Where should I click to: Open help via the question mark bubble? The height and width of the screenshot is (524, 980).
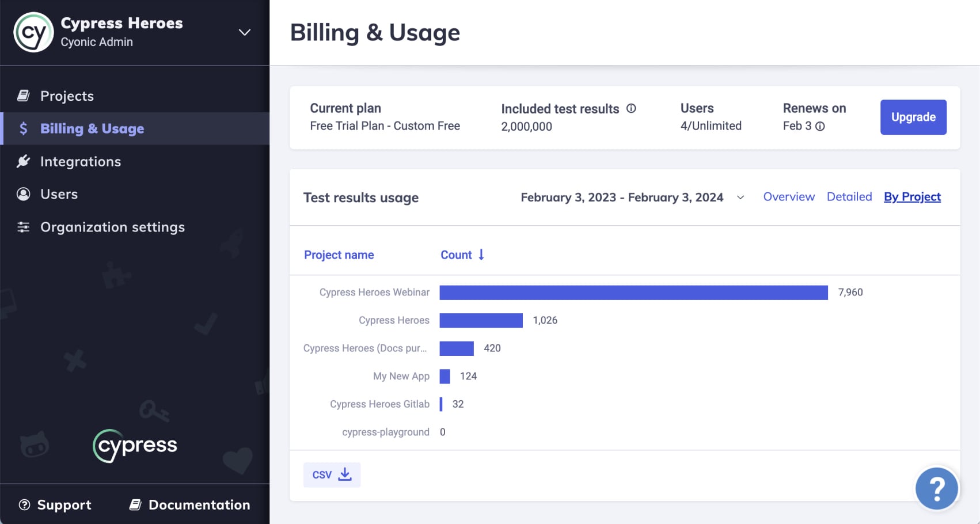coord(936,488)
